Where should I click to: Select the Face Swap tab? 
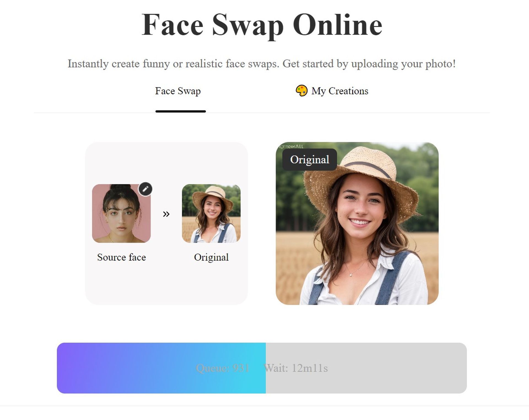click(x=178, y=91)
